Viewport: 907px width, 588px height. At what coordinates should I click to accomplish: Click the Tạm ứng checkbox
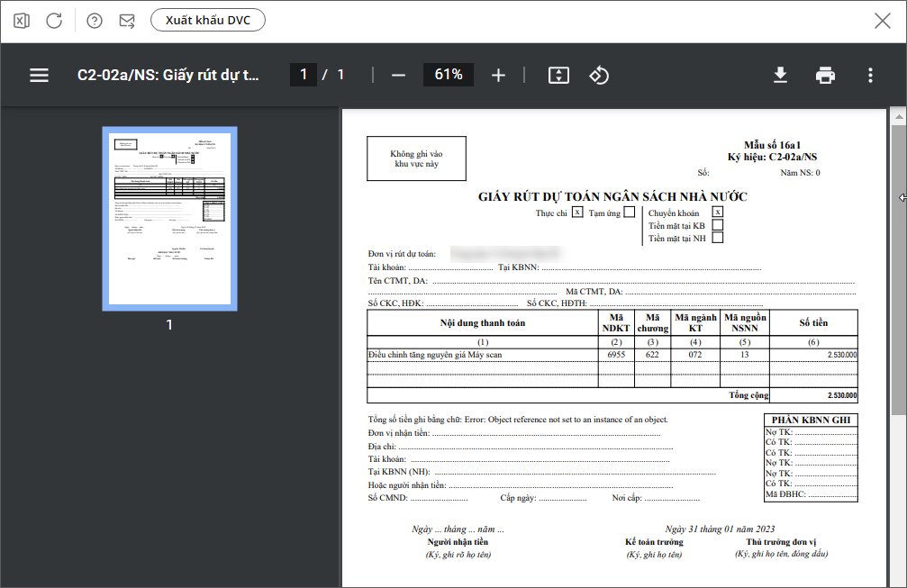click(629, 213)
